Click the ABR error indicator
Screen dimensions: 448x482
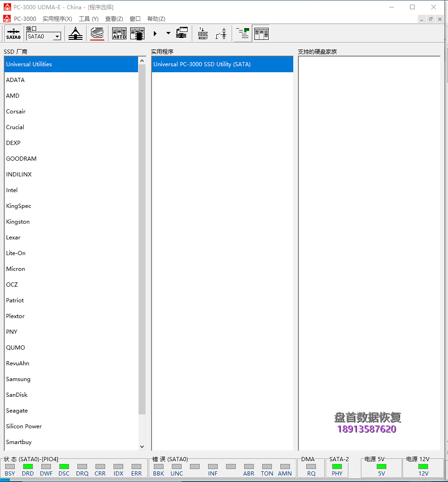pyautogui.click(x=249, y=467)
